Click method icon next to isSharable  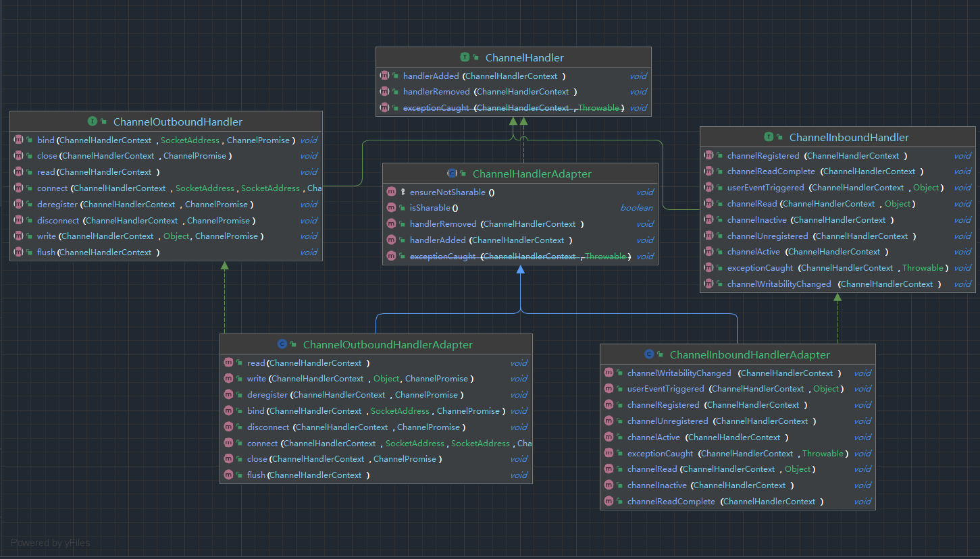click(x=391, y=208)
